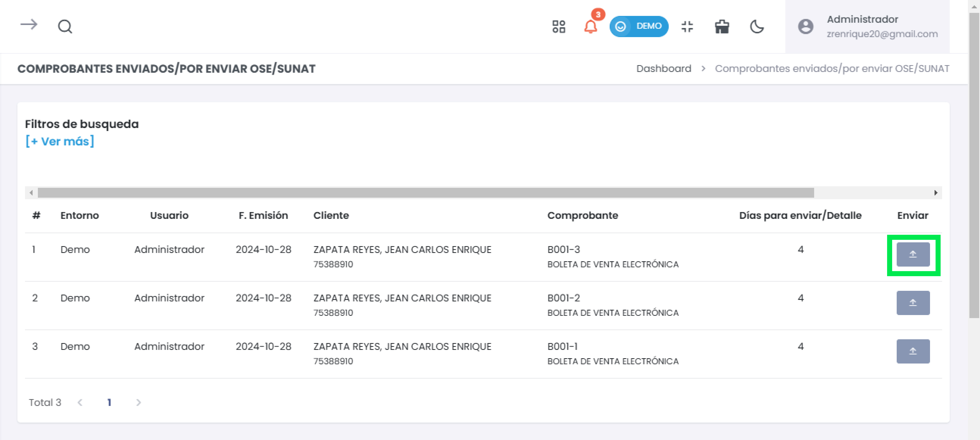Go to previous pagination page arrow
980x440 pixels.
point(80,402)
